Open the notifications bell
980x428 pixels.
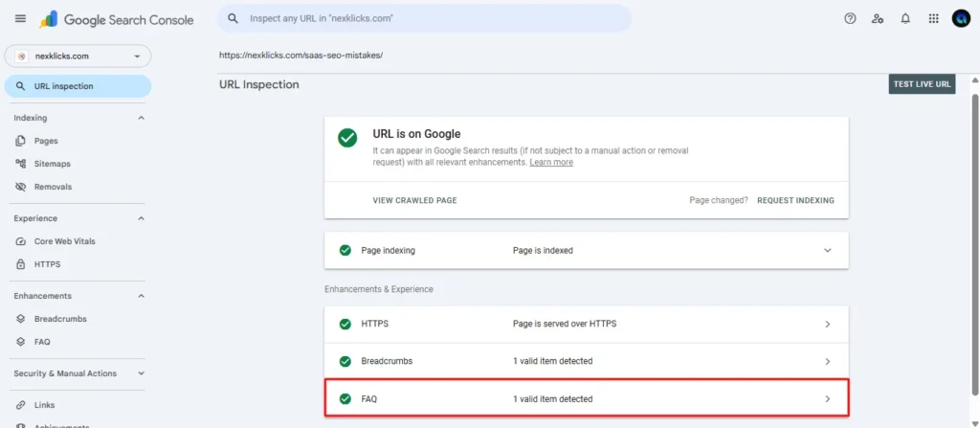905,19
